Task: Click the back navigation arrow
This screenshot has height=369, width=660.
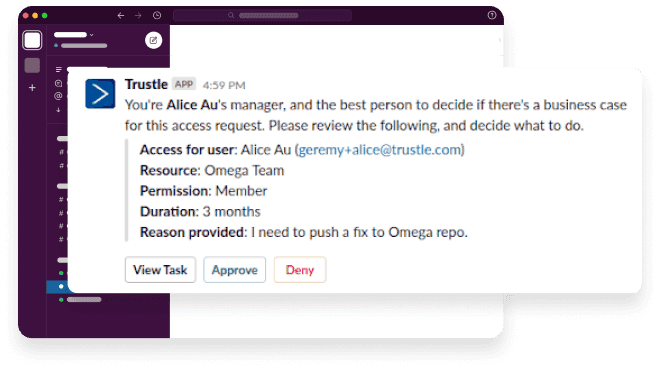Action: [x=121, y=16]
